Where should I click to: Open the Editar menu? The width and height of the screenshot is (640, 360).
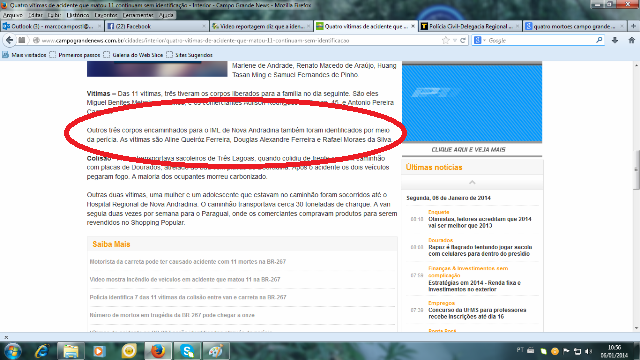pyautogui.click(x=35, y=15)
